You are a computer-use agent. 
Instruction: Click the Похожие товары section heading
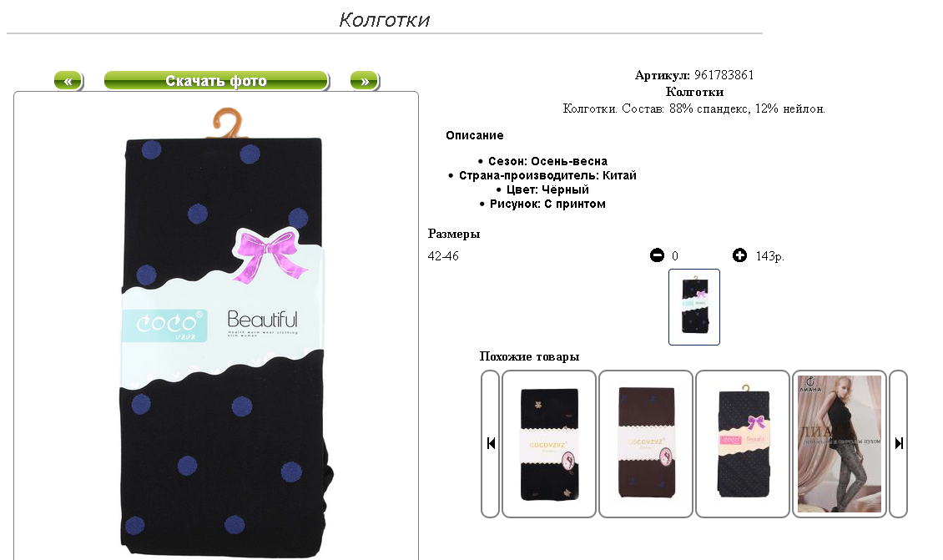[529, 356]
